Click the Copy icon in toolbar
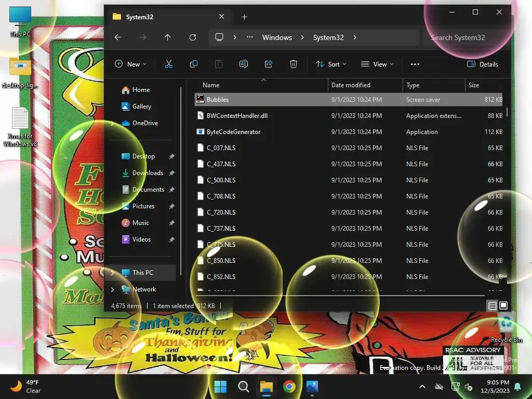The width and height of the screenshot is (532, 399). 194,64
